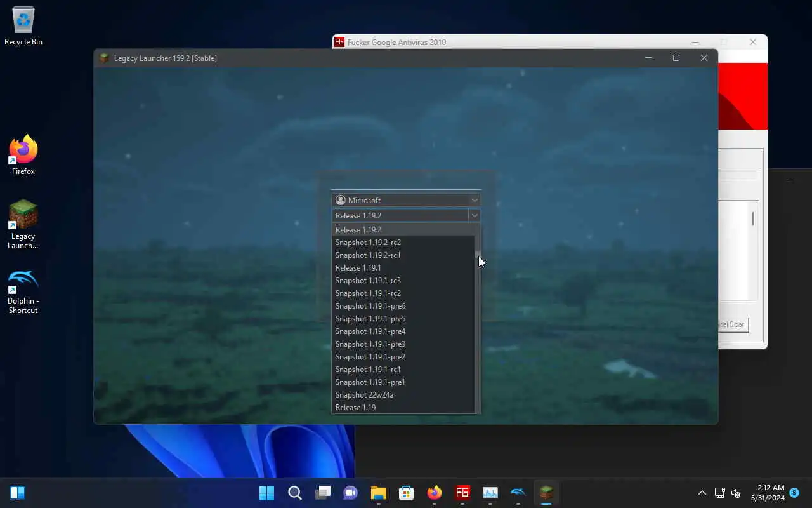
Task: Open the Microsoft account dropdown
Action: point(406,200)
